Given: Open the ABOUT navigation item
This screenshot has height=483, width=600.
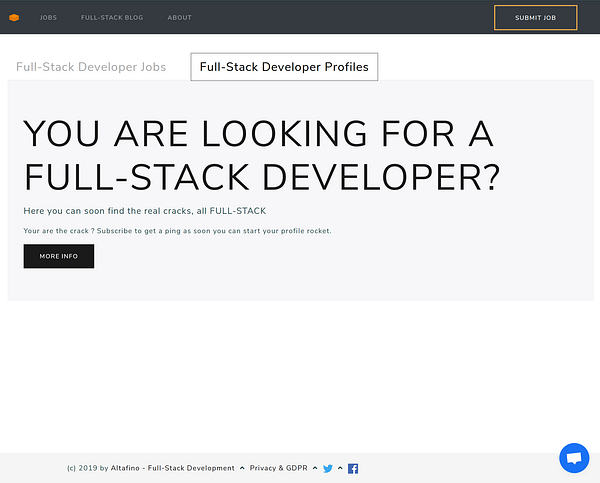Looking at the screenshot, I should point(179,18).
